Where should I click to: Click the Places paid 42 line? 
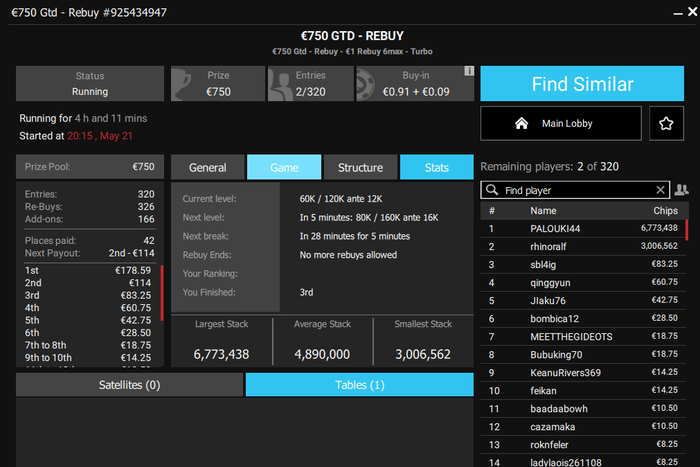point(90,241)
